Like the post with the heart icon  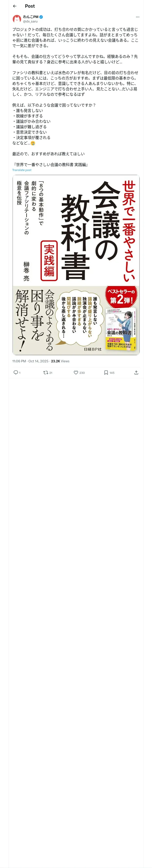pyautogui.click(x=76, y=372)
